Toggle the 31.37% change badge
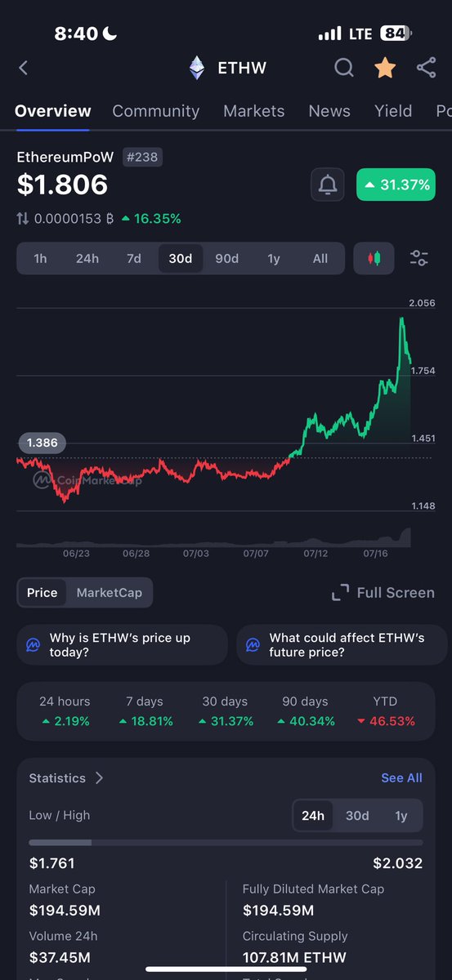 396,185
